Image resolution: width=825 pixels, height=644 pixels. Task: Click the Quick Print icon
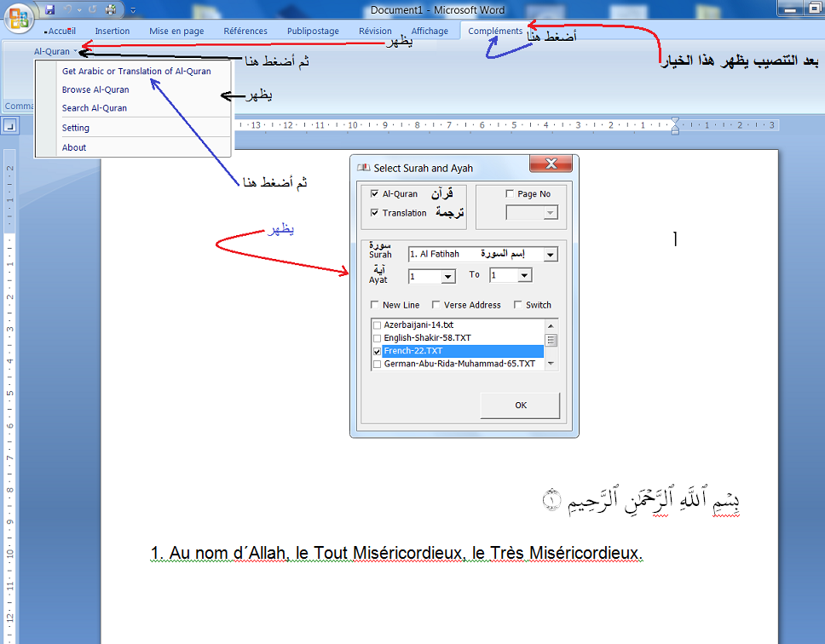[111, 9]
